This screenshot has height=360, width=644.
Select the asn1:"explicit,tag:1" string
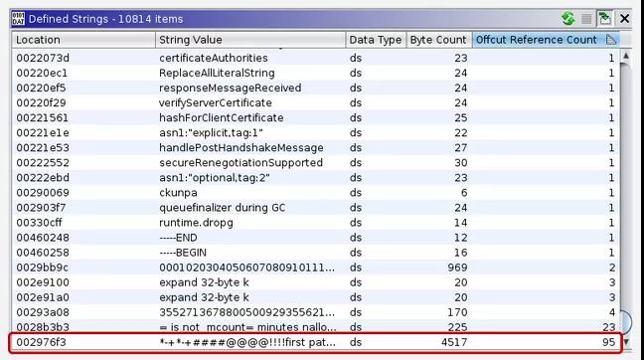(x=211, y=132)
